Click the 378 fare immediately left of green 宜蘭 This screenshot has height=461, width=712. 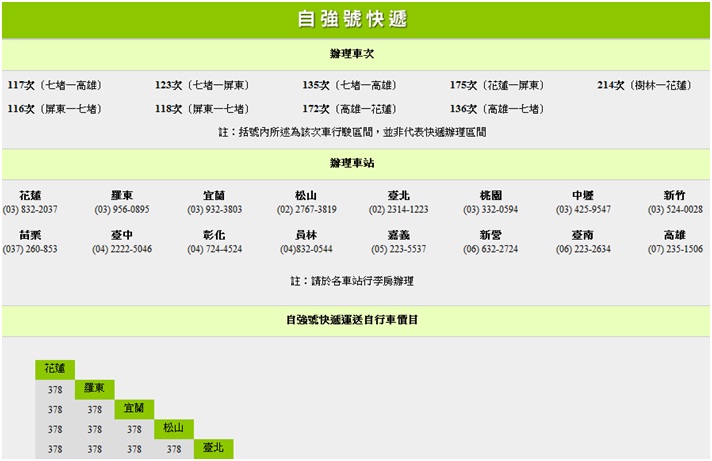pyautogui.click(x=94, y=410)
